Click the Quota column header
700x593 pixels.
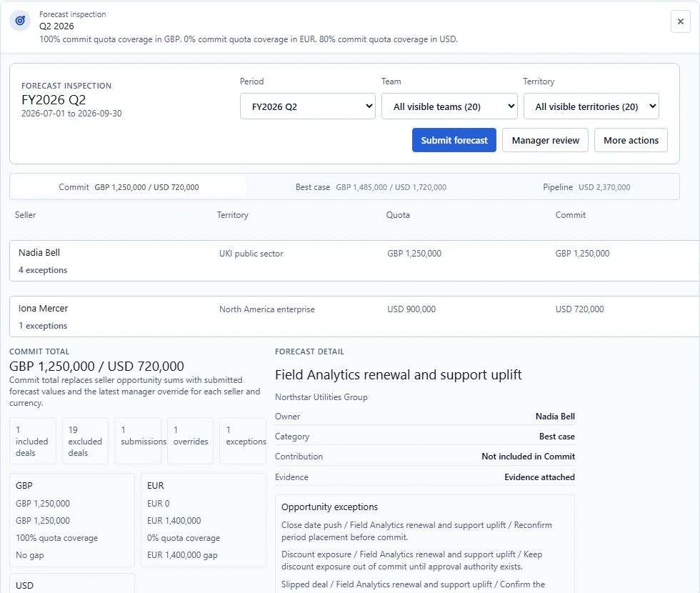[398, 215]
